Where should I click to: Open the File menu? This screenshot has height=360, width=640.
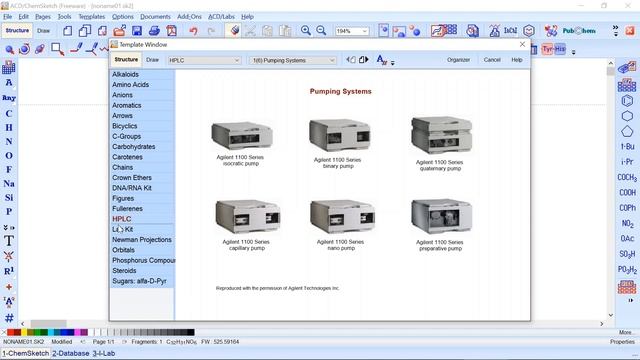(8, 17)
